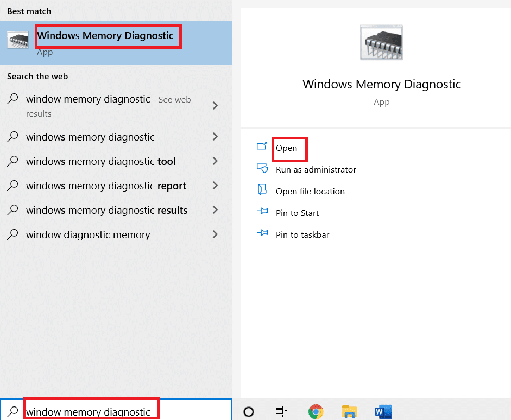The image size is (511, 420).
Task: Click the Open file location icon
Action: (262, 190)
